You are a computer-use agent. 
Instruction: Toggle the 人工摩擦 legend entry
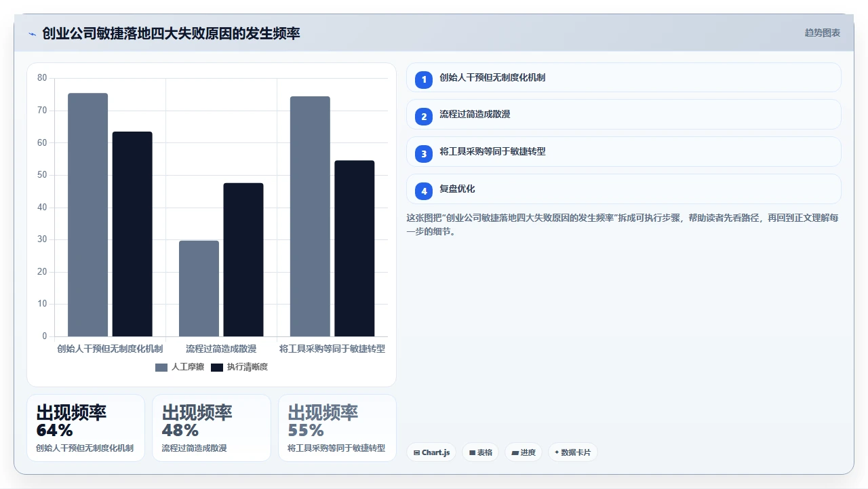coord(180,367)
